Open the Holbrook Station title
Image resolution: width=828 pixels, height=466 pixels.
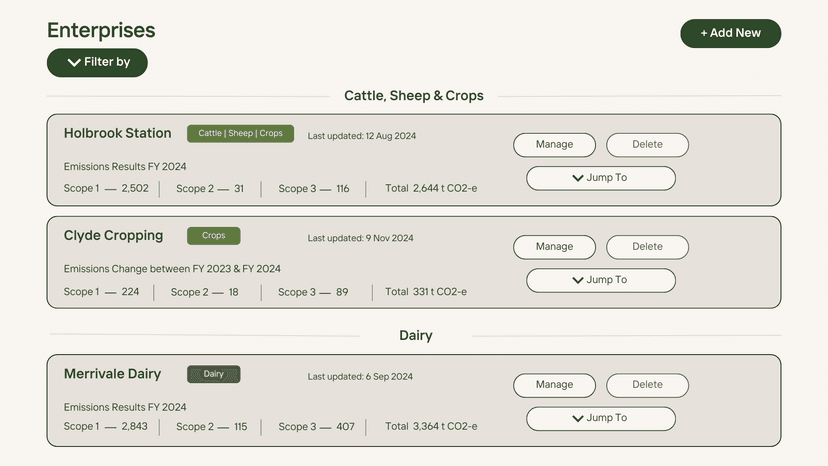pyautogui.click(x=117, y=133)
